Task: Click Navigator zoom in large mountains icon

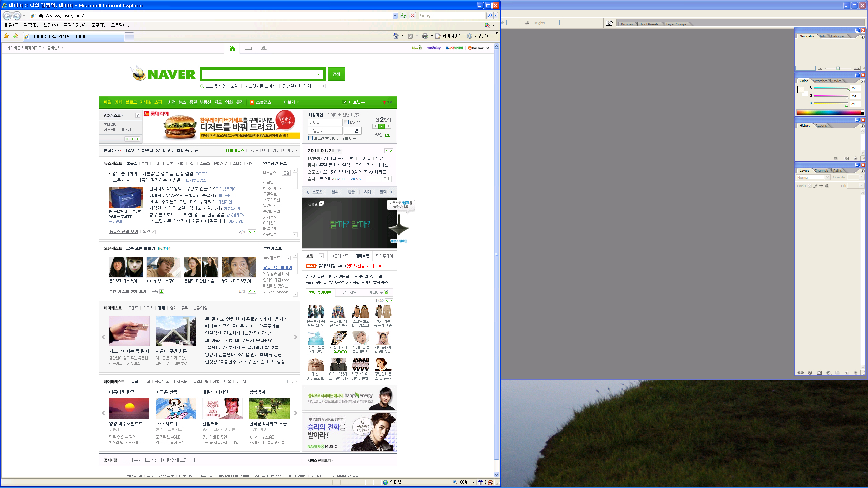Action: click(856, 68)
